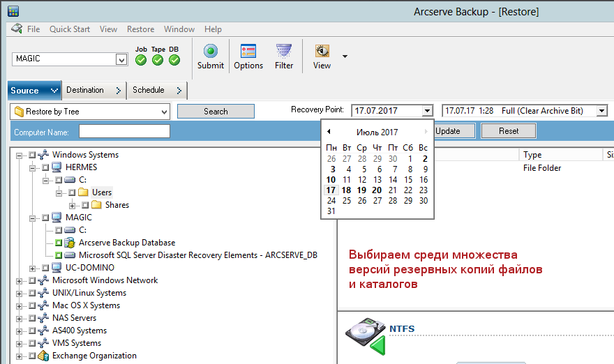Expand the UC-DOMINO tree node
The width and height of the screenshot is (614, 364).
point(33,268)
